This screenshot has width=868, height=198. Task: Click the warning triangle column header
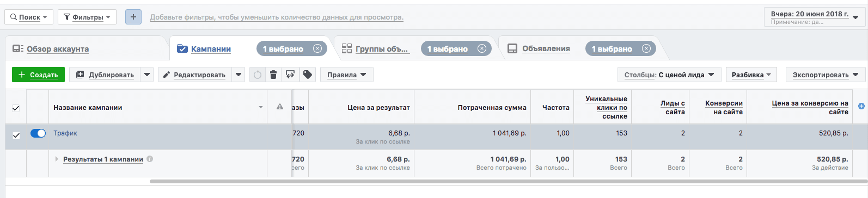coord(280,107)
